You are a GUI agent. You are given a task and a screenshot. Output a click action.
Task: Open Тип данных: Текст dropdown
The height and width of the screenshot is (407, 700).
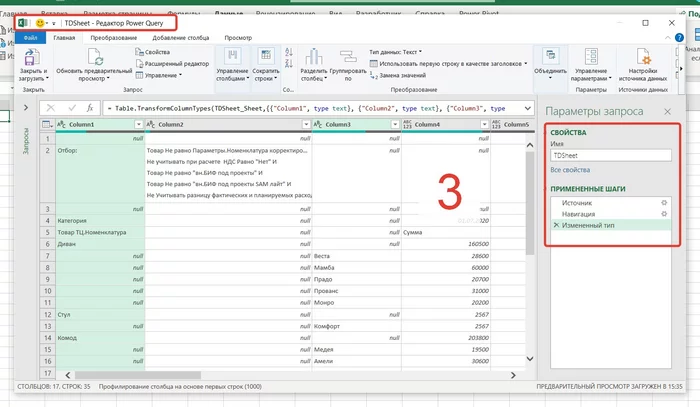(396, 52)
